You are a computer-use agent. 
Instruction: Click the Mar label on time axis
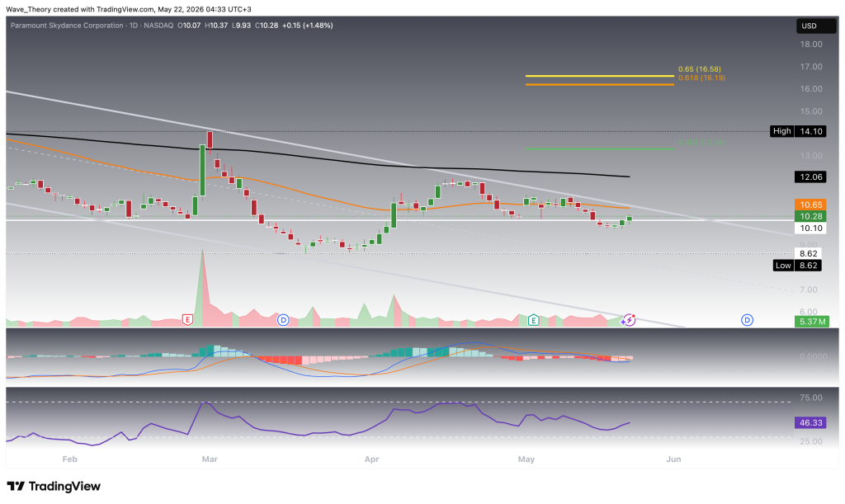210,459
